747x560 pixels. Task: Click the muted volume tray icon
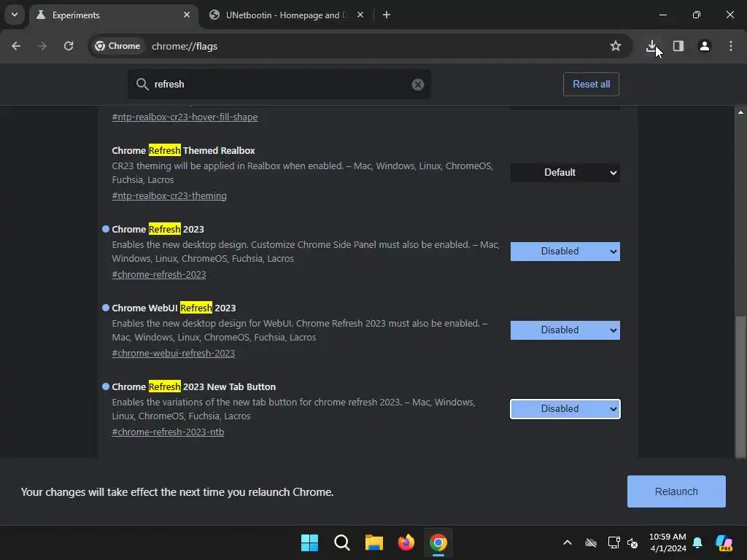pos(632,542)
